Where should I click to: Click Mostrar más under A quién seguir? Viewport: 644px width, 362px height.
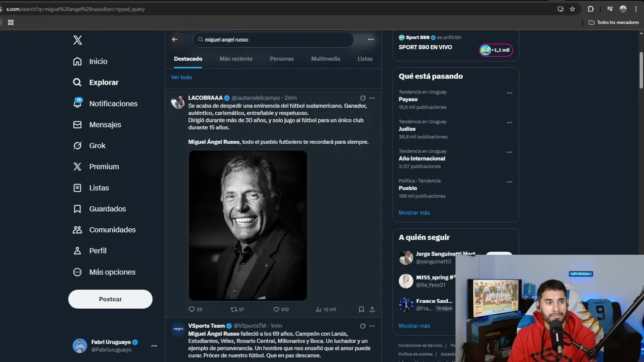tap(414, 326)
